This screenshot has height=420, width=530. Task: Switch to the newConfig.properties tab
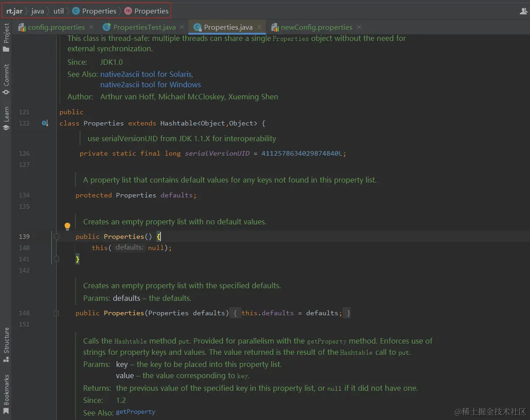click(x=316, y=27)
